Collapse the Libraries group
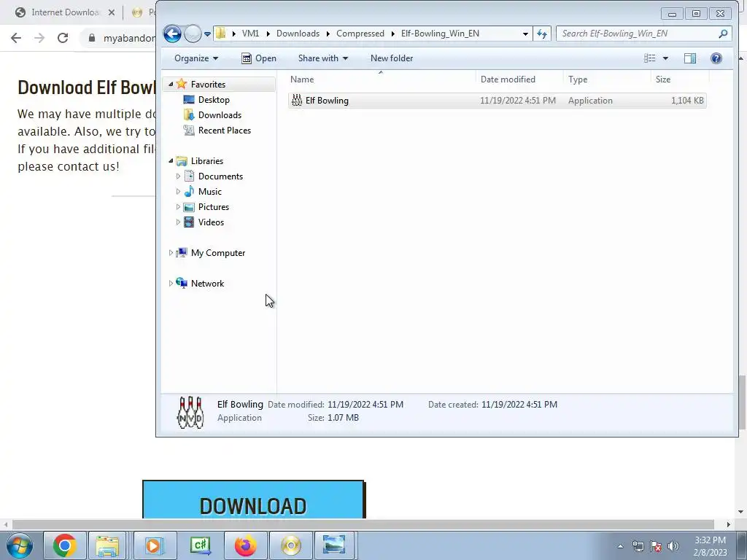This screenshot has height=560, width=747. pos(171,161)
